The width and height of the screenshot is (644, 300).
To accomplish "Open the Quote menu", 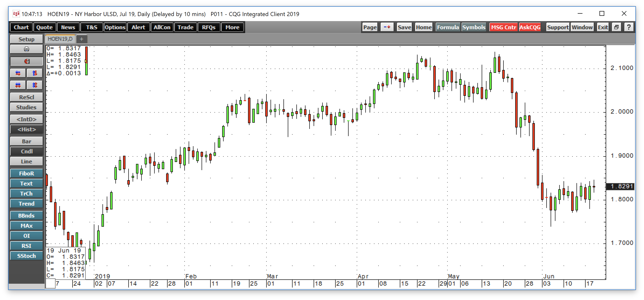I will [45, 27].
